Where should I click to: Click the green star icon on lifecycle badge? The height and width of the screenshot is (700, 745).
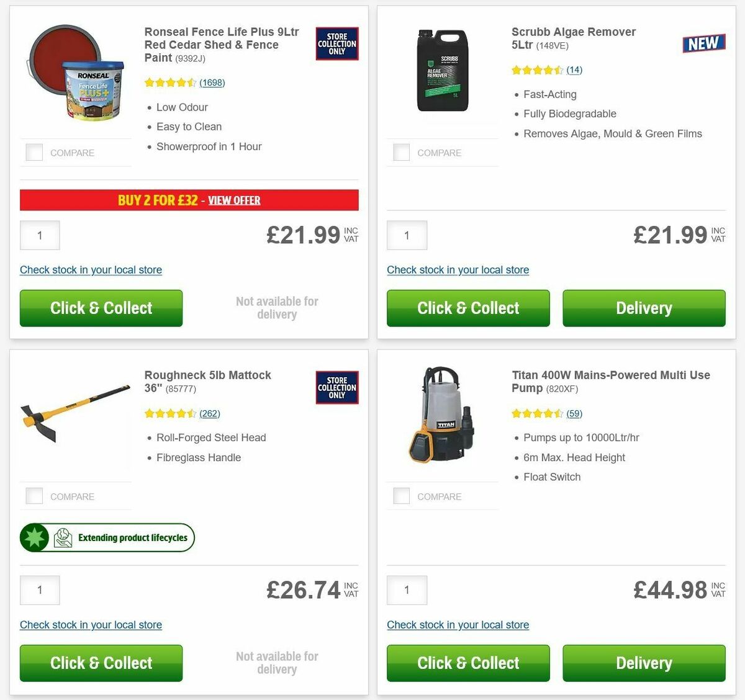point(35,537)
